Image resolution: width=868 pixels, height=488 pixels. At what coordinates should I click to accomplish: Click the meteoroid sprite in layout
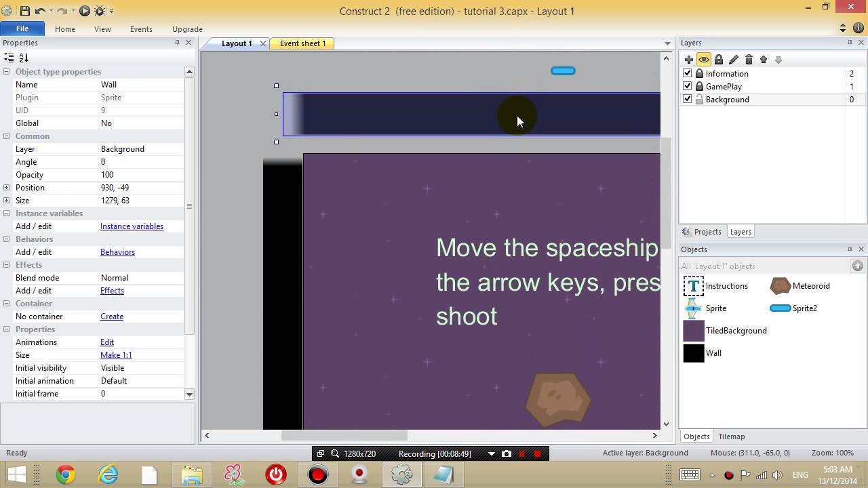(x=558, y=399)
